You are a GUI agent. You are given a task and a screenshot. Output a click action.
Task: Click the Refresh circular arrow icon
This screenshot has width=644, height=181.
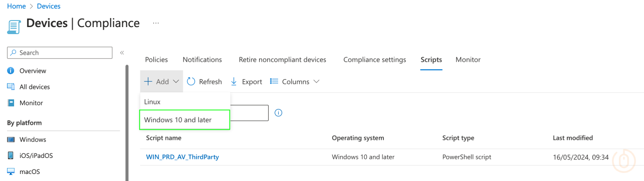tap(191, 81)
